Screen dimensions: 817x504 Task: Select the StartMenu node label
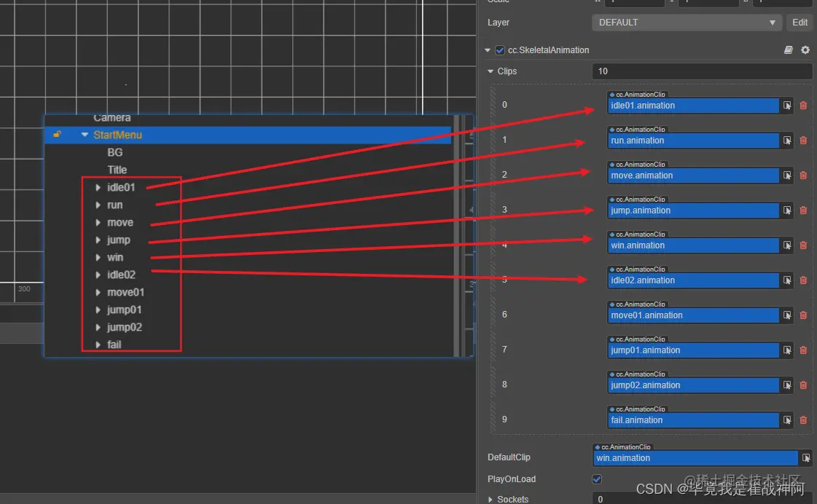pyautogui.click(x=117, y=135)
